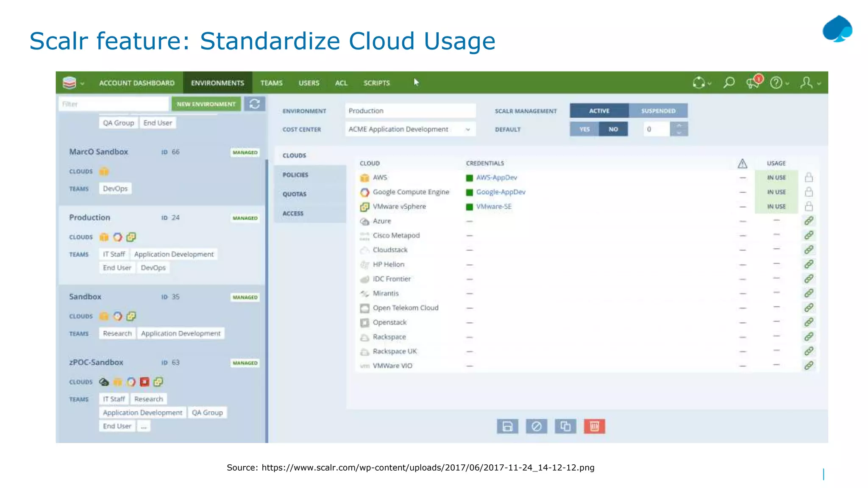This screenshot has width=868, height=488.
Task: Switch Scalr Management to Active
Action: coord(599,111)
